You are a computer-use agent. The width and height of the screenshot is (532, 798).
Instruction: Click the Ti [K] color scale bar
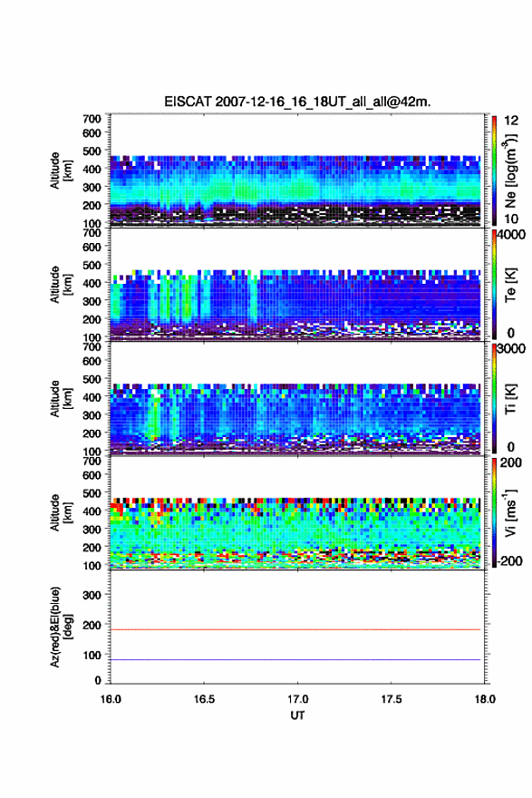click(494, 398)
